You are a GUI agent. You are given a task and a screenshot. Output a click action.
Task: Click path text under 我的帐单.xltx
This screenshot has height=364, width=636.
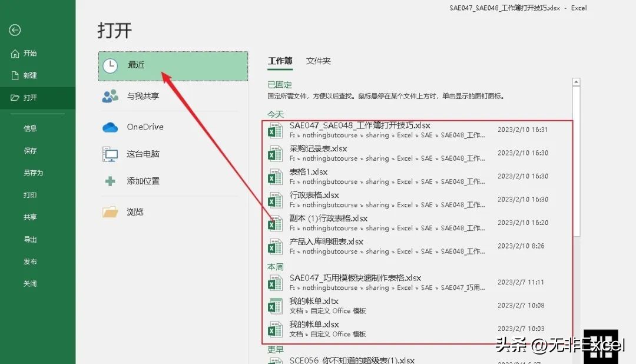pos(328,311)
